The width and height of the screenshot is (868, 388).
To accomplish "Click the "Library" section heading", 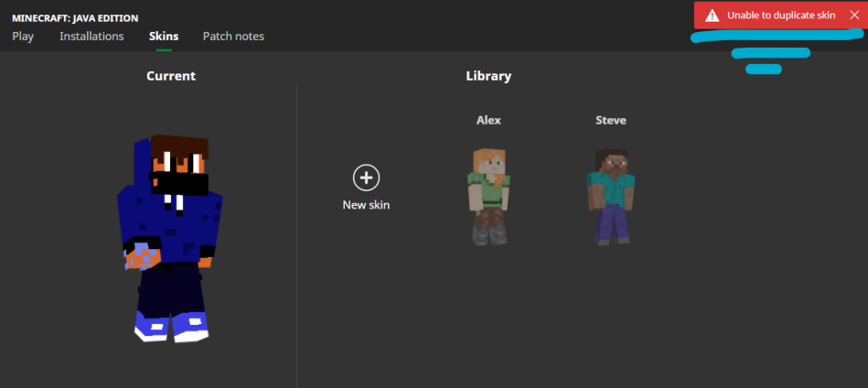I will click(488, 76).
